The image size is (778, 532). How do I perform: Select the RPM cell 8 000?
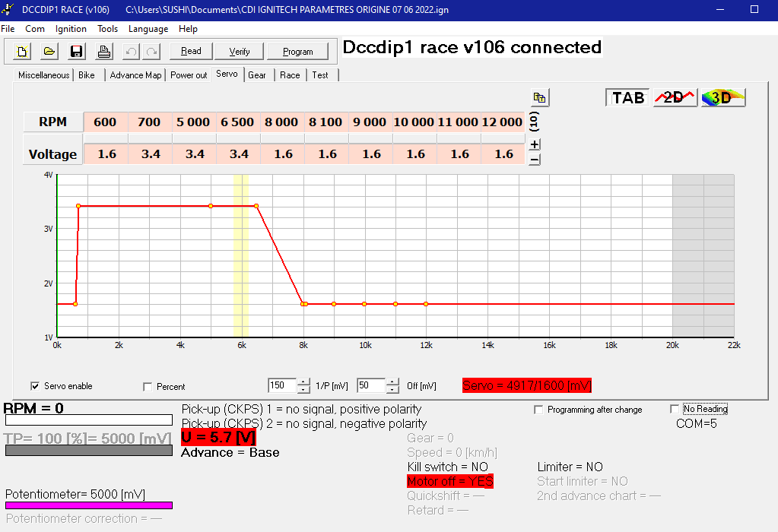click(x=282, y=122)
